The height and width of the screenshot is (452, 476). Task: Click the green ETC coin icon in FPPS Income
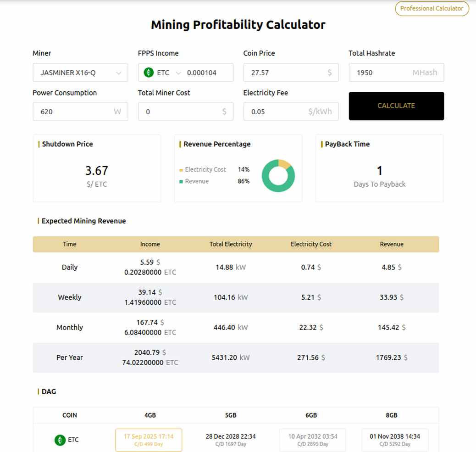pos(149,73)
